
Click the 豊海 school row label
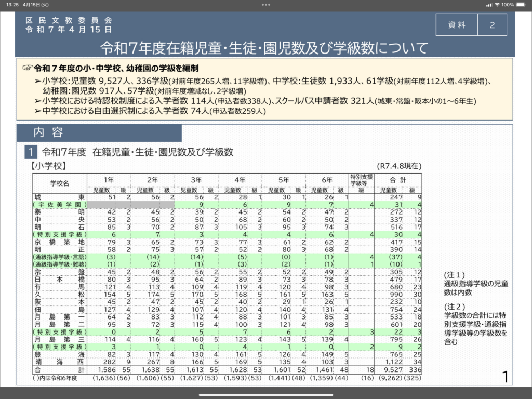click(x=59, y=354)
